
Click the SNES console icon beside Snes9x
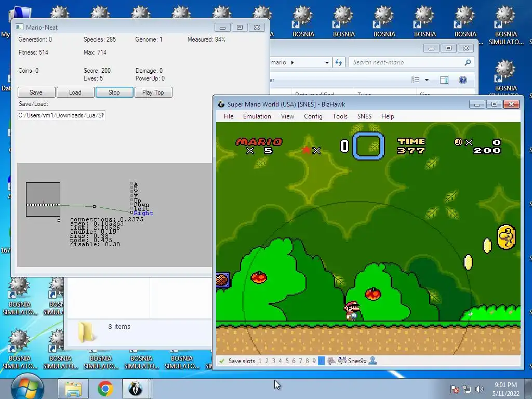tap(342, 361)
